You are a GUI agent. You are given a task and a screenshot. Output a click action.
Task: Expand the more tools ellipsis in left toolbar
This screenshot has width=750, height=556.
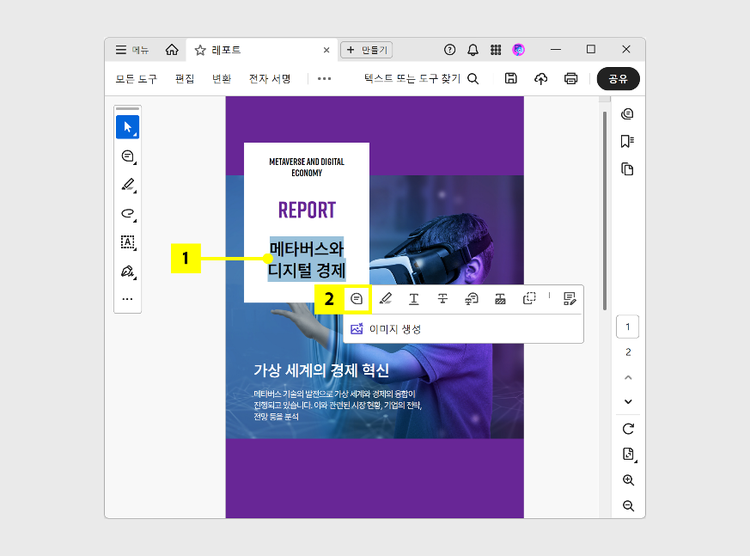[x=127, y=298]
